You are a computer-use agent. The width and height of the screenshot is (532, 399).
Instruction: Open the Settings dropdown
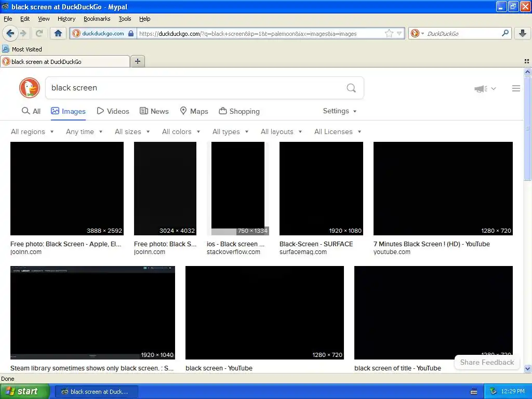[x=340, y=111]
